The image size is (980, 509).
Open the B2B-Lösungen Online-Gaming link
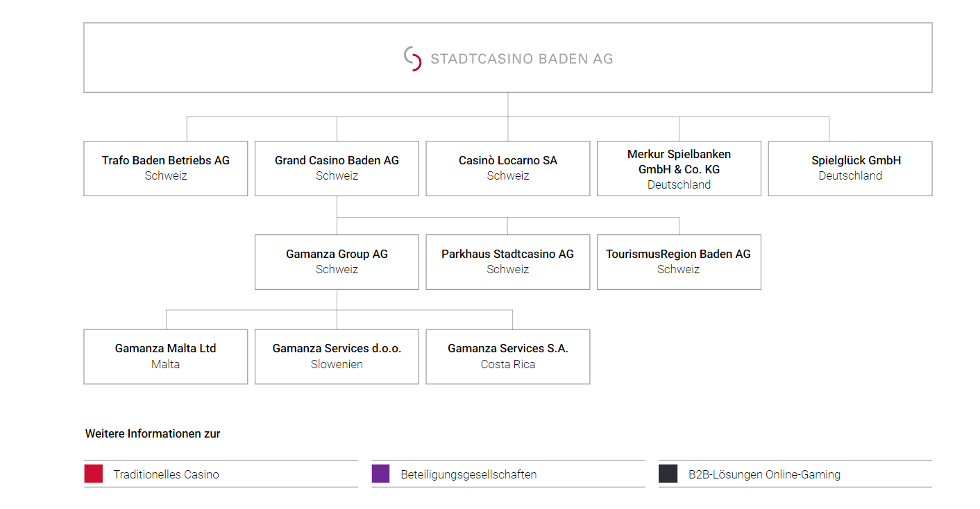[764, 475]
